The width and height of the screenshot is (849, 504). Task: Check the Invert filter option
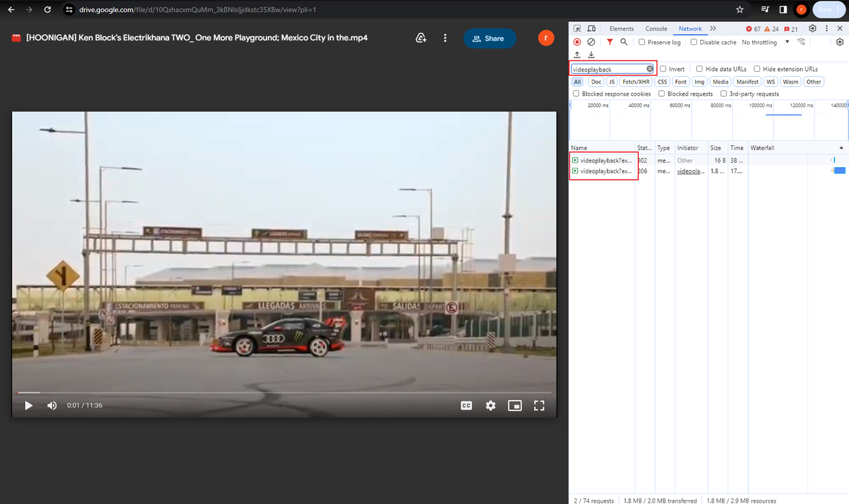663,68
